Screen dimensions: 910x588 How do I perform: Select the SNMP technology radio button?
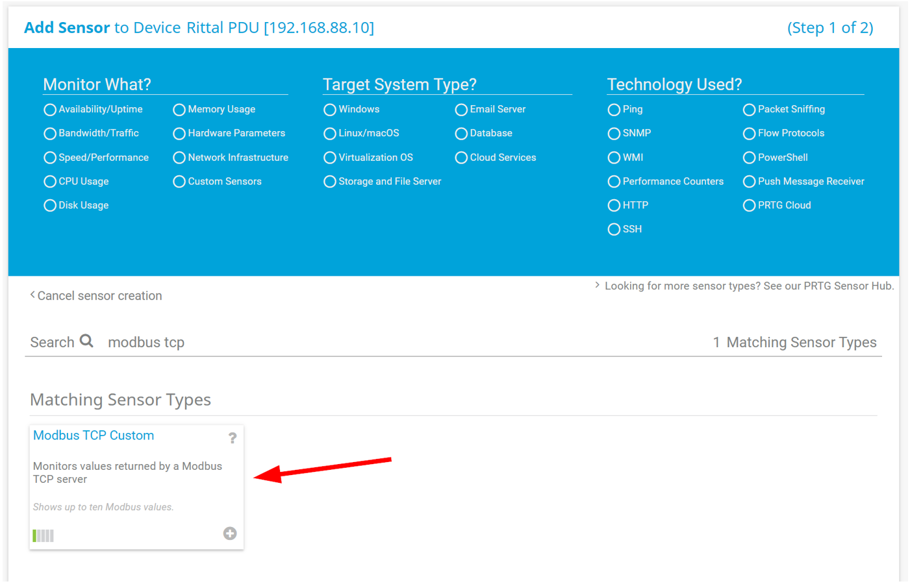pyautogui.click(x=614, y=134)
